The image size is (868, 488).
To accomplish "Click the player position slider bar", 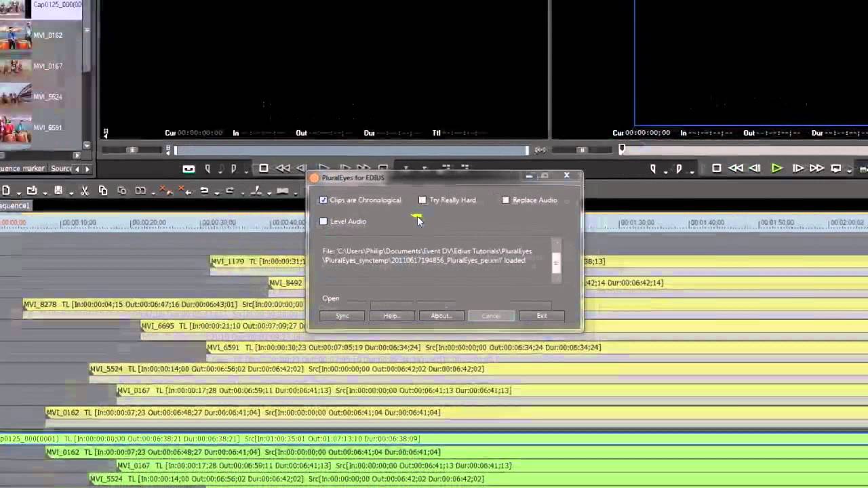I will coord(351,150).
